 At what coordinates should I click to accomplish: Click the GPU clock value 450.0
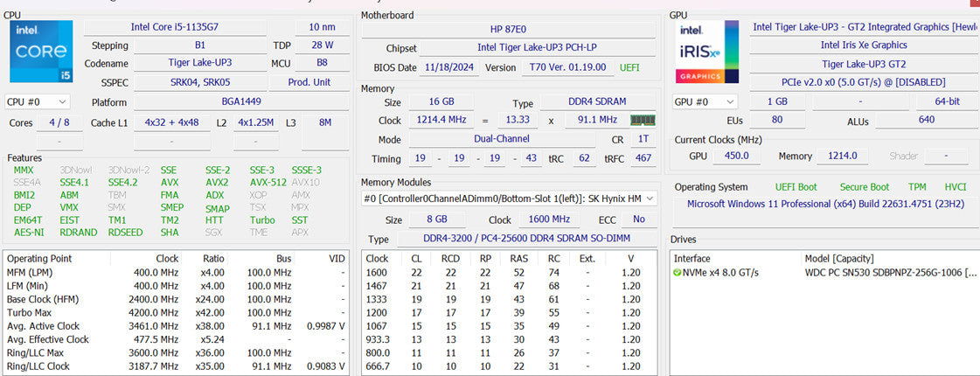(x=736, y=156)
